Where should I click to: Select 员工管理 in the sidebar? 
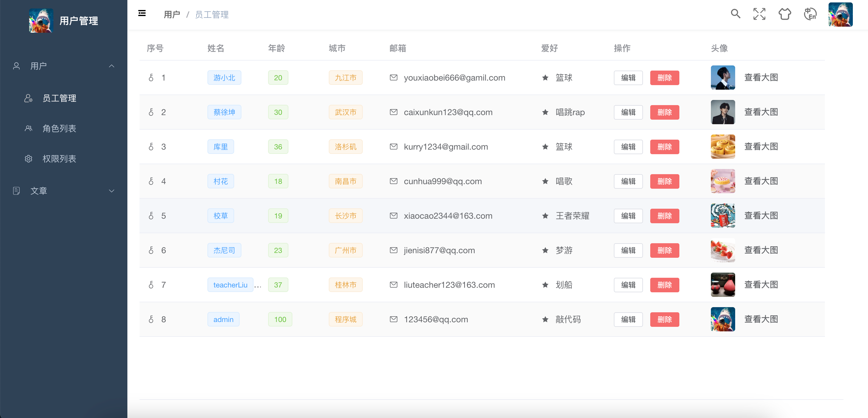(x=59, y=98)
